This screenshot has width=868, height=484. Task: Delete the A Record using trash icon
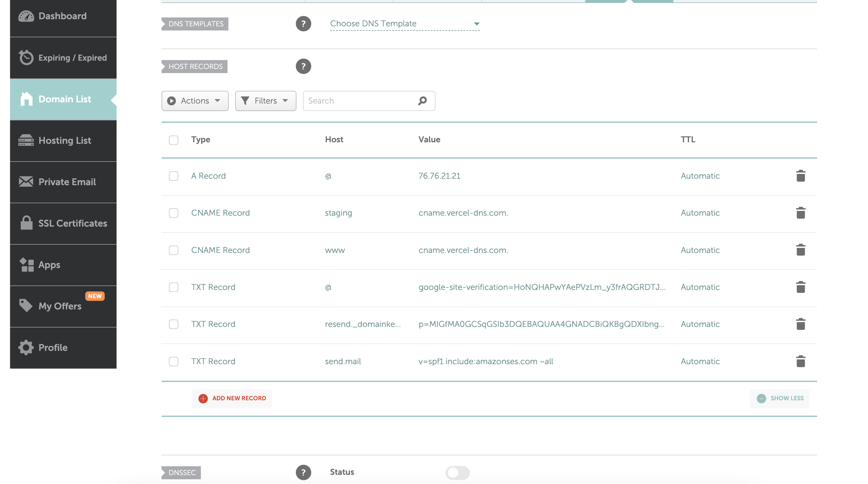(801, 175)
